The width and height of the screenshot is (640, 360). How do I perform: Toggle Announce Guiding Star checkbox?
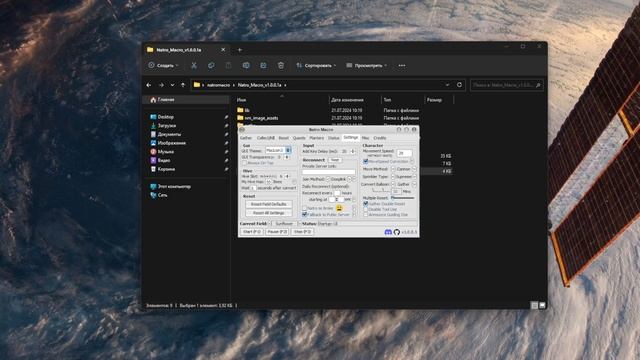pyautogui.click(x=366, y=214)
